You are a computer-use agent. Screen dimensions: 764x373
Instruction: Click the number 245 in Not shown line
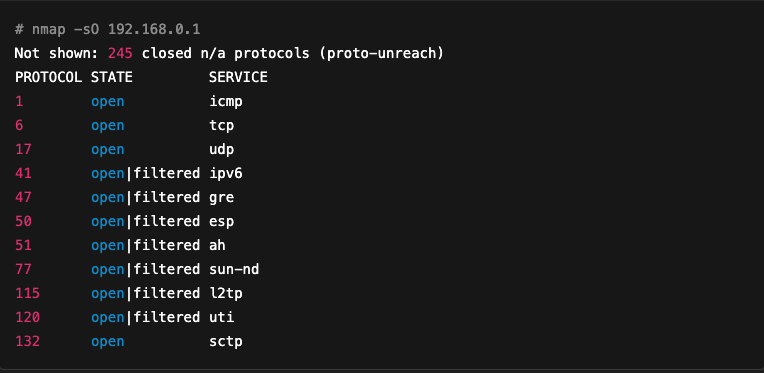pyautogui.click(x=120, y=53)
